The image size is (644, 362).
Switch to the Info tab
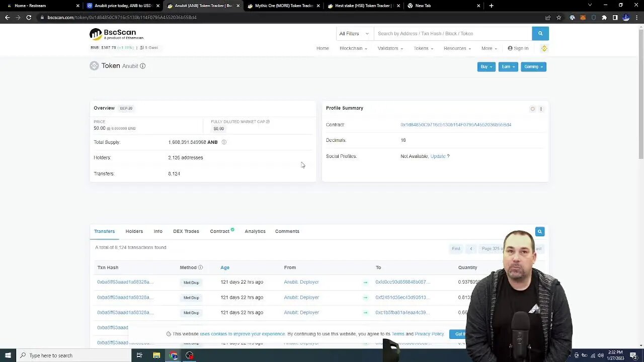pos(158,231)
